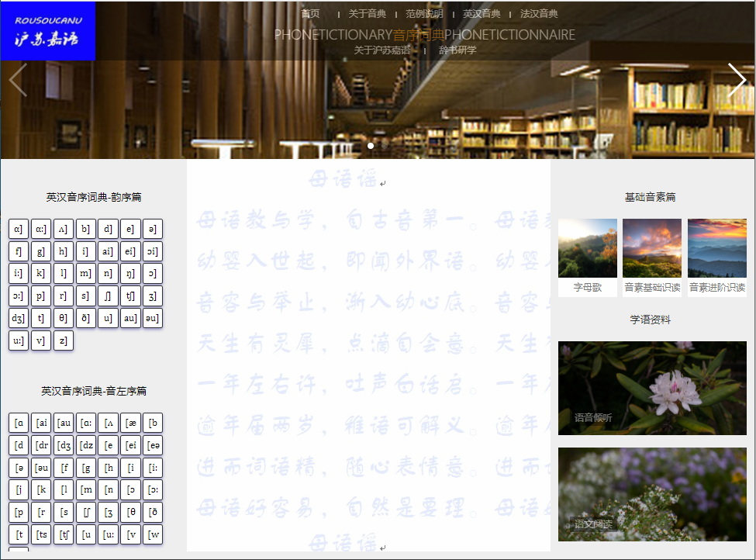This screenshot has width=756, height=560.
Task: Choose the '[b' left-order button
Action: 152,423
